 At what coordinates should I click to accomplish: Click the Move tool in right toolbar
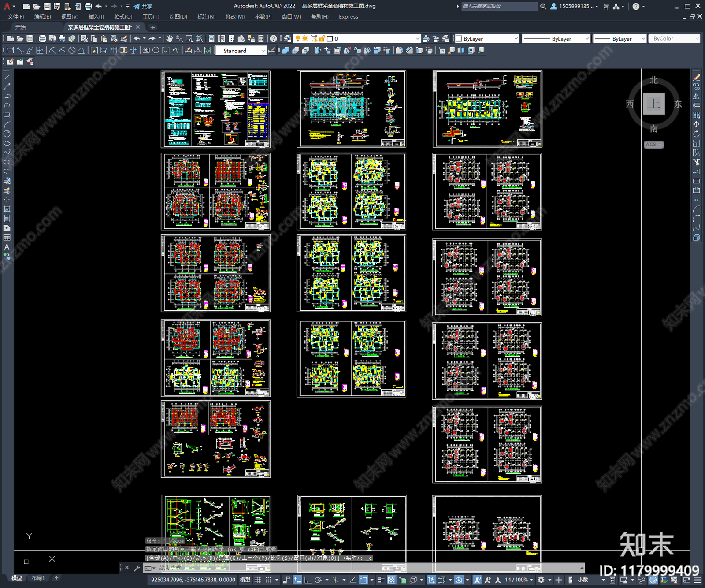[x=696, y=124]
